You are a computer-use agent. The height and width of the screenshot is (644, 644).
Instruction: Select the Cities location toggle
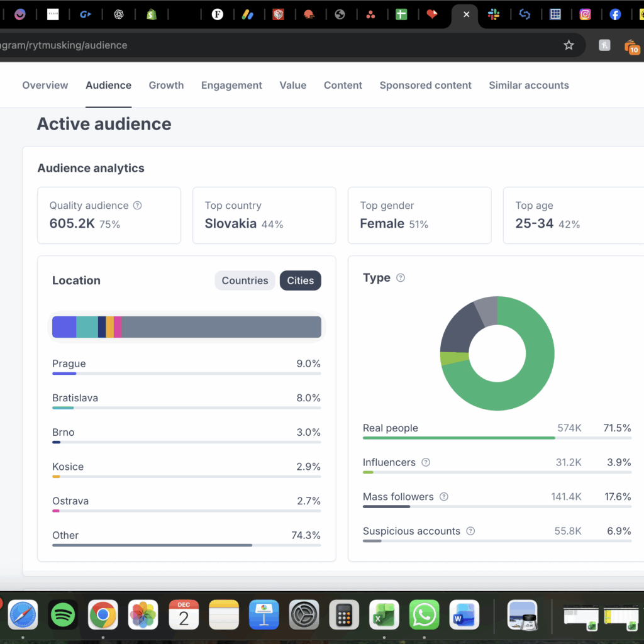(300, 280)
